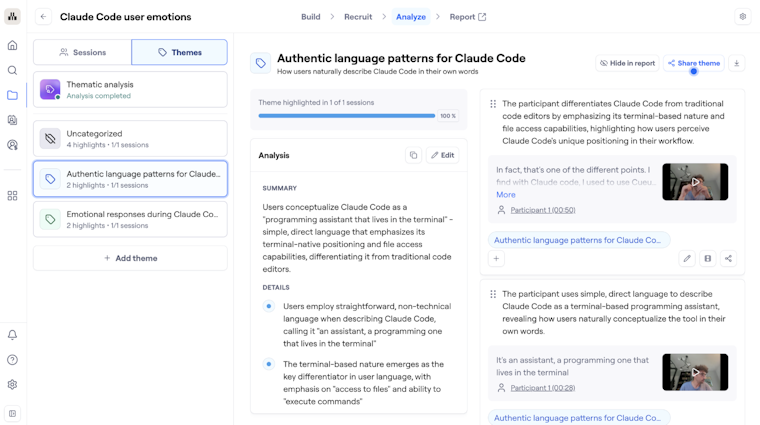The image size is (760, 425).
Task: Play the video thumbnail at 00:50 highlight
Action: [695, 182]
